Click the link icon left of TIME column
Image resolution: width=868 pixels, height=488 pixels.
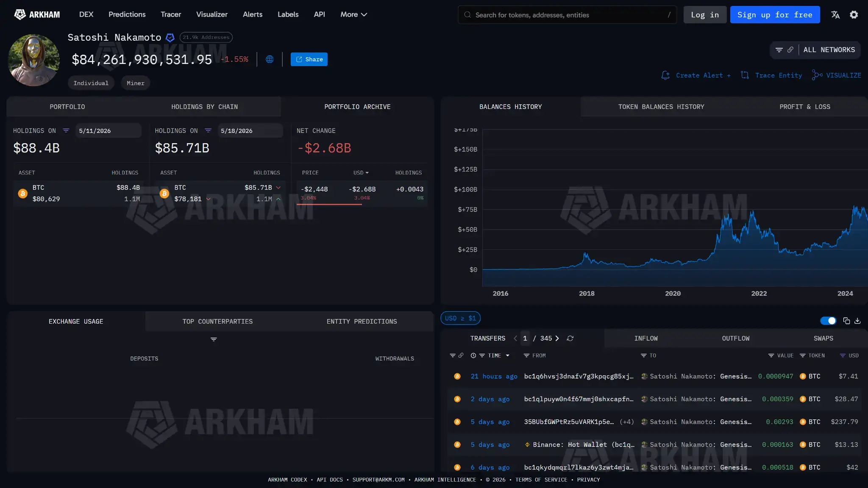point(461,355)
